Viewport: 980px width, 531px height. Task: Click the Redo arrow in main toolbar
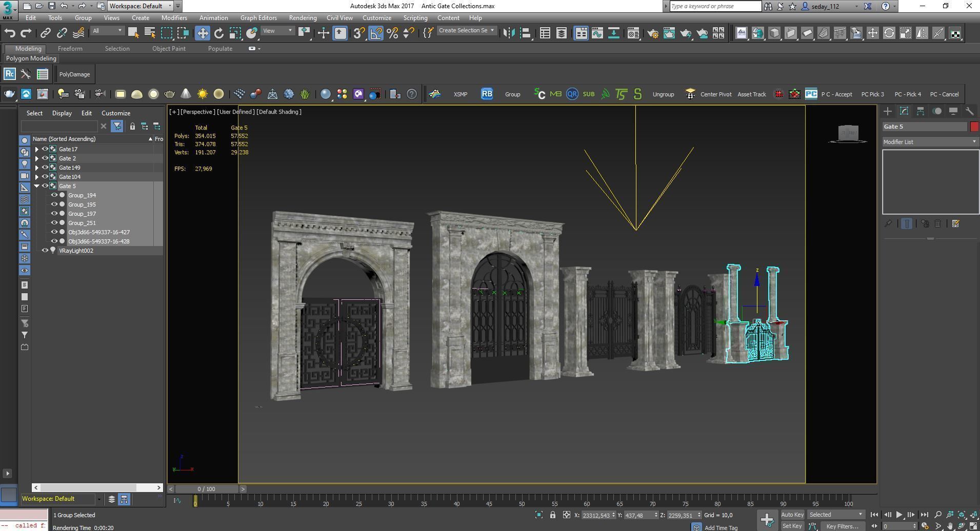tap(26, 33)
